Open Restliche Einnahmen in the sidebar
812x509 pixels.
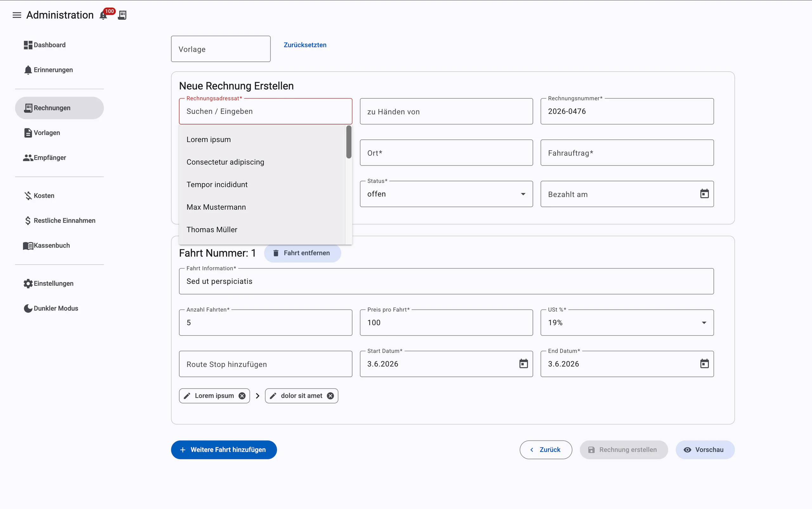click(59, 221)
